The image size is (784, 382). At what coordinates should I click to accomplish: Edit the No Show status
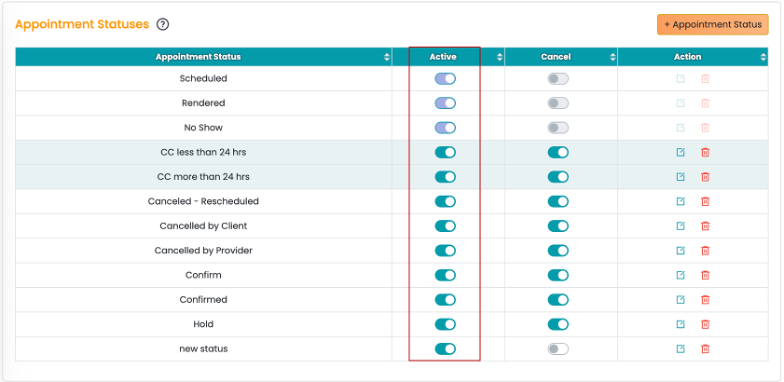[680, 128]
